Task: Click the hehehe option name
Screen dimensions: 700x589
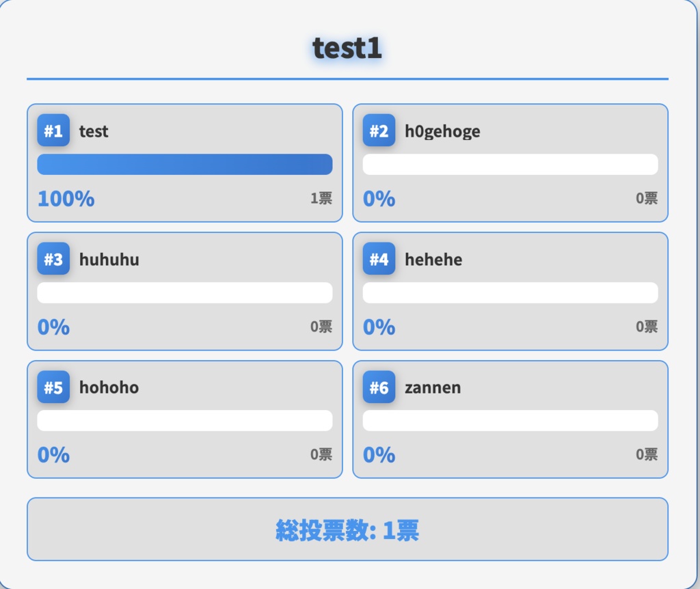Action: [x=433, y=260]
